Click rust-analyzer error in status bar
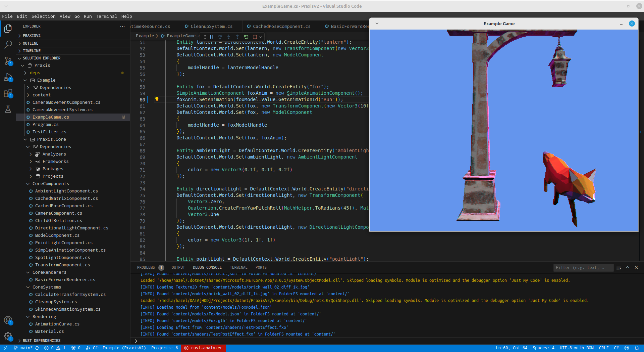Viewport: 644px width, 352px height. 203,348
